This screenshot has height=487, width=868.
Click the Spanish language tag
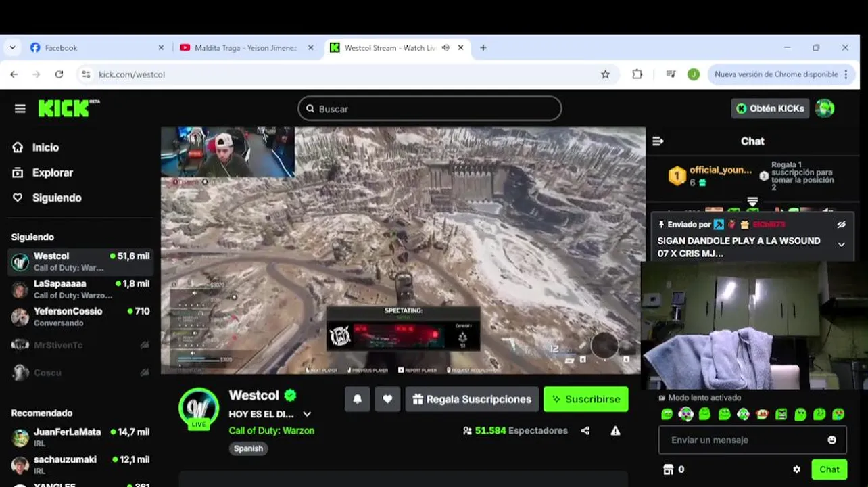point(248,448)
